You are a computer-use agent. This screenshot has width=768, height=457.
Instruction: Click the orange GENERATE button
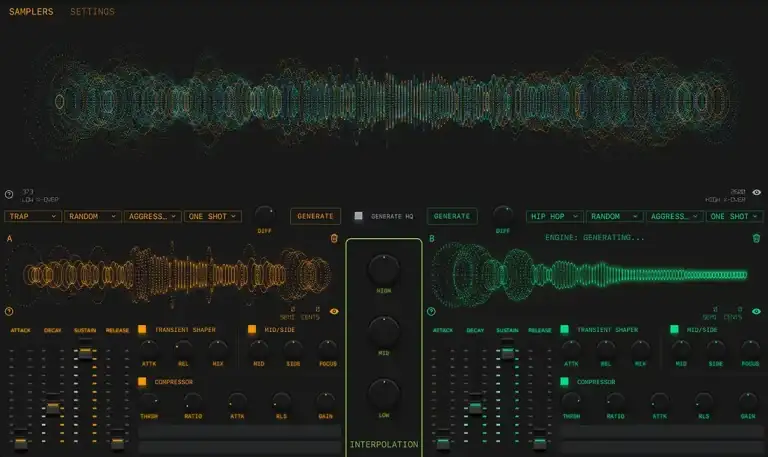[315, 216]
